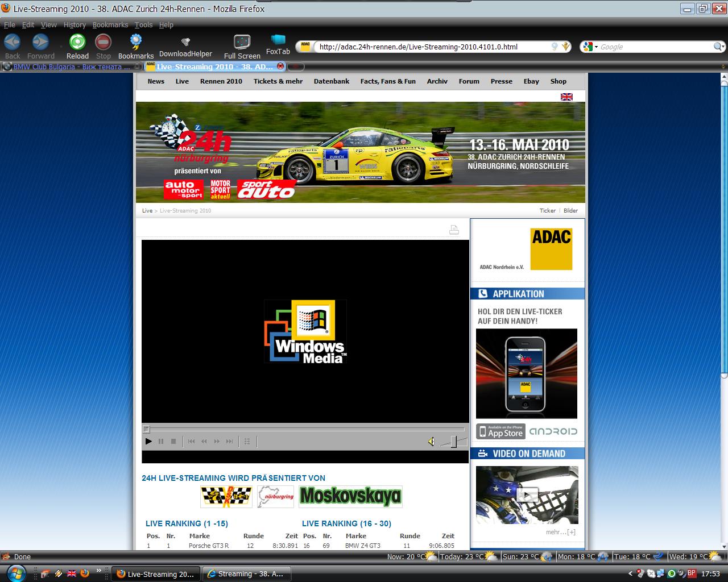Open the Windows Start button
Screen dimensions: 728x582
(x=15, y=573)
